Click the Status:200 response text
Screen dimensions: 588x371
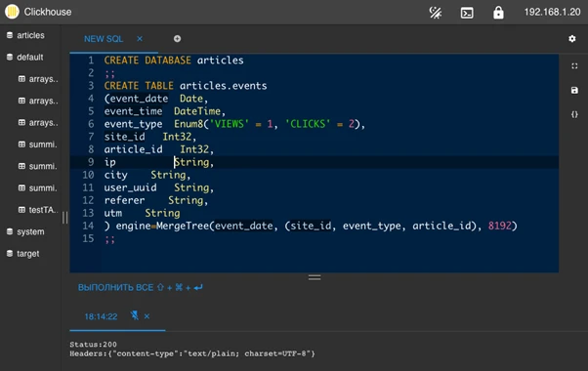(93, 345)
